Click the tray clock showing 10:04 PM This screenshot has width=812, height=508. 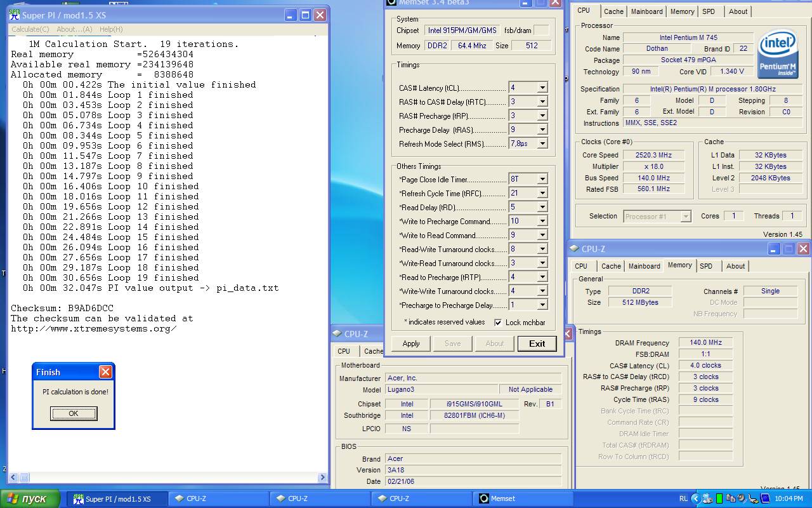point(789,498)
